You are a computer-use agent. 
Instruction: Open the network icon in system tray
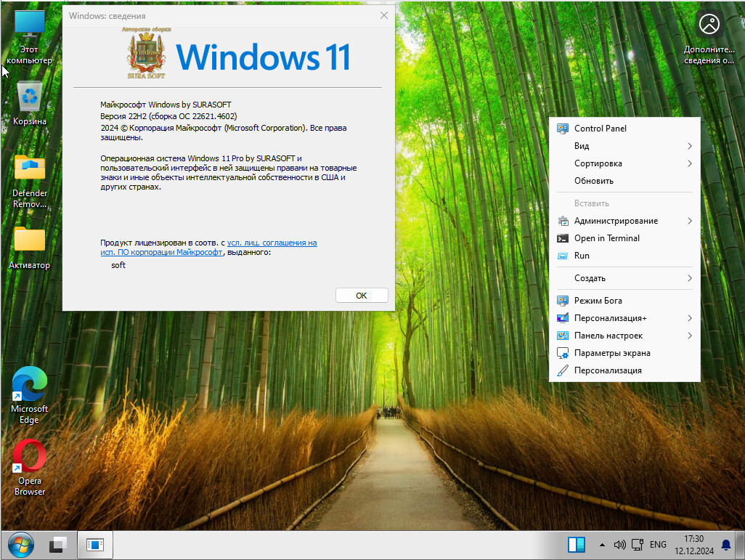point(638,545)
